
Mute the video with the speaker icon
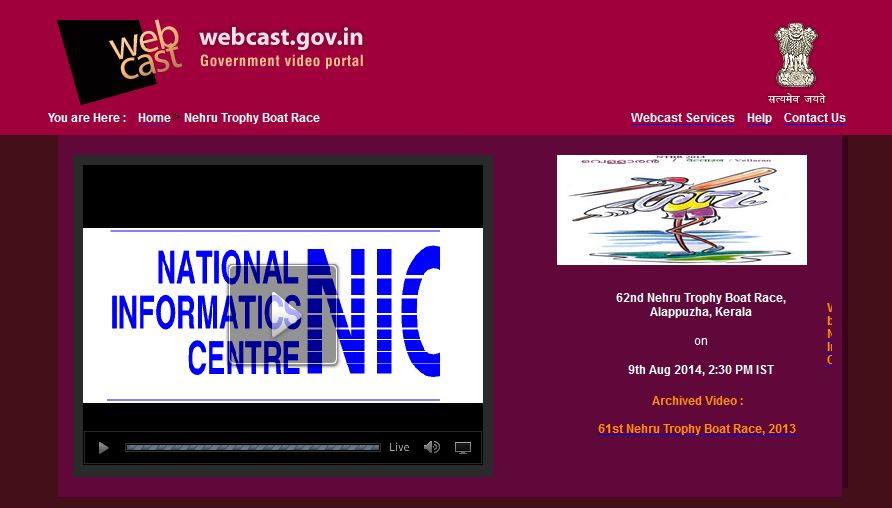(x=432, y=448)
